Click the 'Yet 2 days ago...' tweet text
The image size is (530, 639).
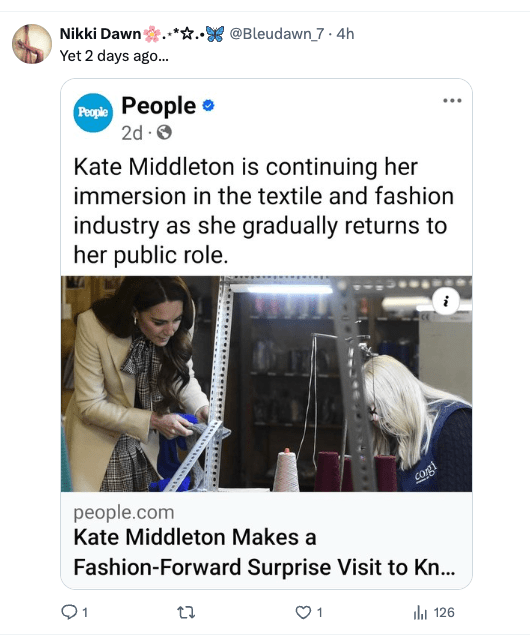(x=114, y=56)
